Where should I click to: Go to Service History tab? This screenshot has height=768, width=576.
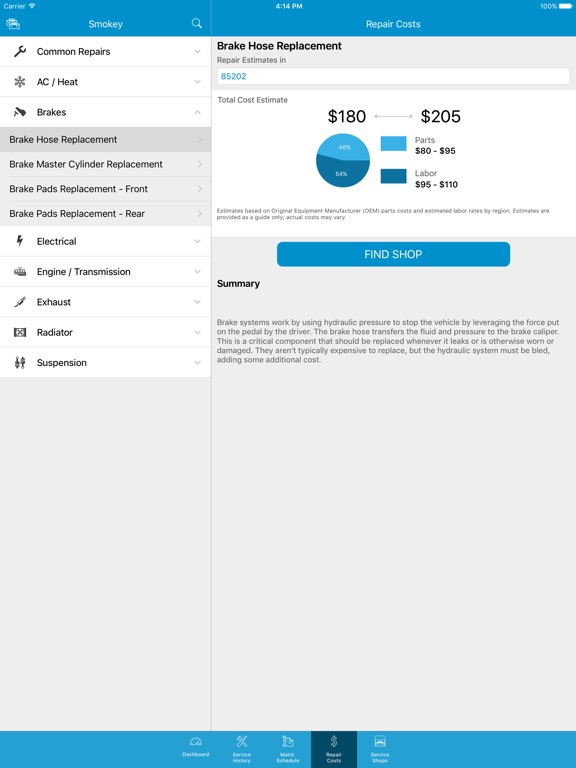coord(241,749)
